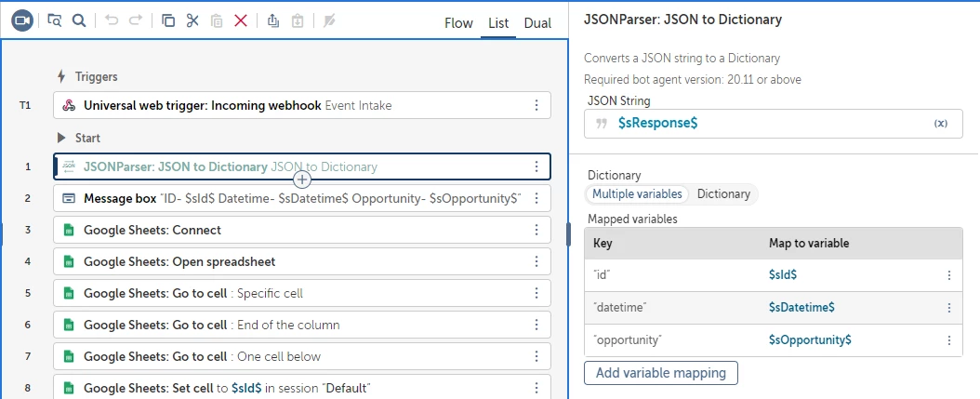The image size is (980, 399).
Task: Select the Universal web trigger row
Action: (x=302, y=105)
